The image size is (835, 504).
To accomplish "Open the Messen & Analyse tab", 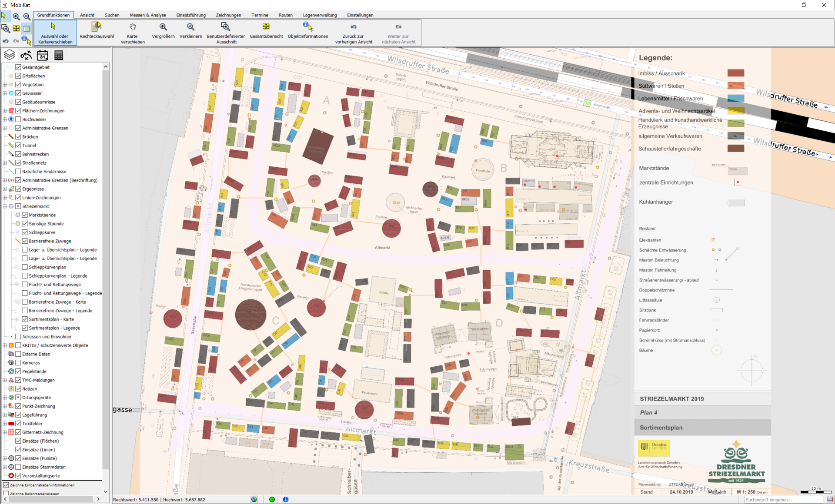I will coord(147,15).
